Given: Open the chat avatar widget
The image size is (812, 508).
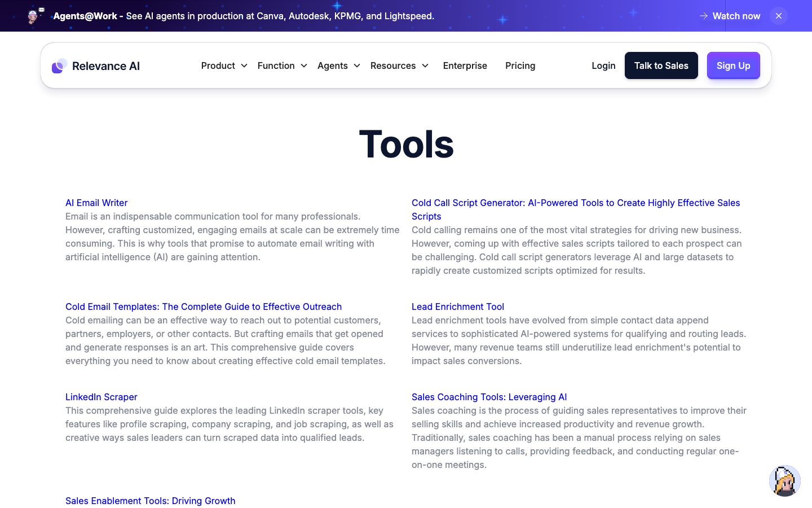Looking at the screenshot, I should pos(784,481).
